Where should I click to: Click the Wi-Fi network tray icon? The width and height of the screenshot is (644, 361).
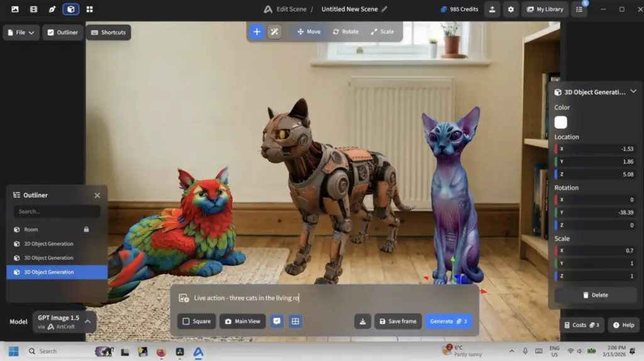(570, 351)
